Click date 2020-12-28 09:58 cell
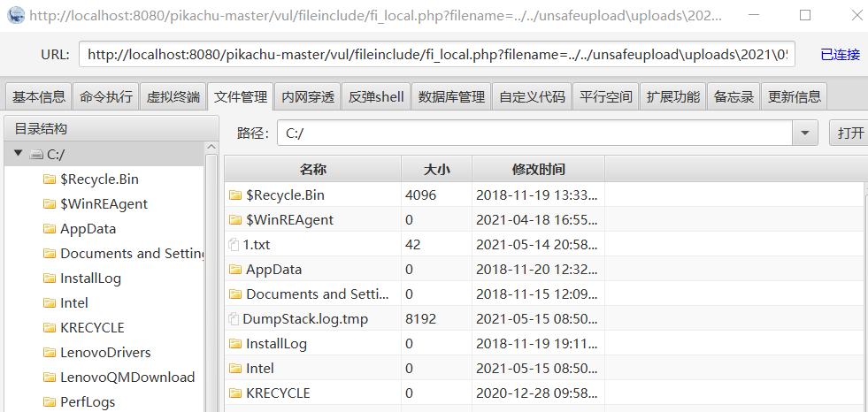Screen dimensions: 868x412 click(537, 393)
